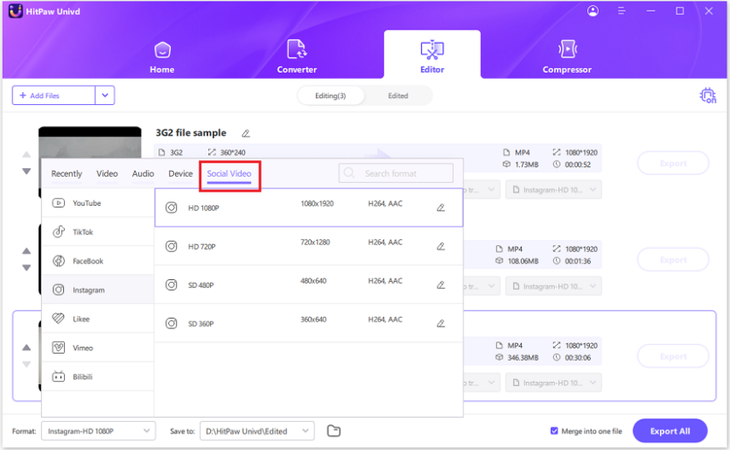Open the Format dropdown at bottom

pos(98,431)
